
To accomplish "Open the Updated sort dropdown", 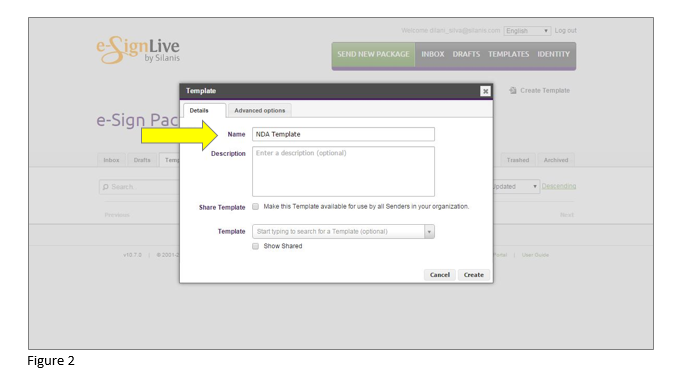I will [x=516, y=187].
